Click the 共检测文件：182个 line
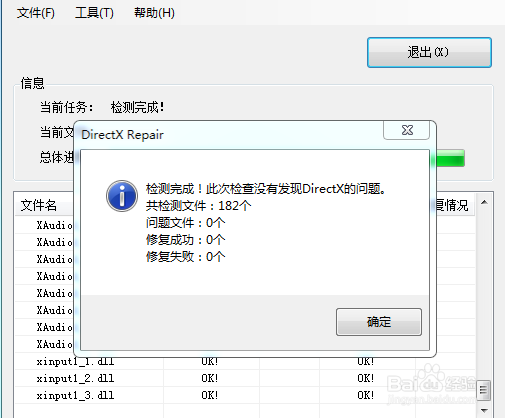This screenshot has width=505, height=418. click(x=198, y=206)
